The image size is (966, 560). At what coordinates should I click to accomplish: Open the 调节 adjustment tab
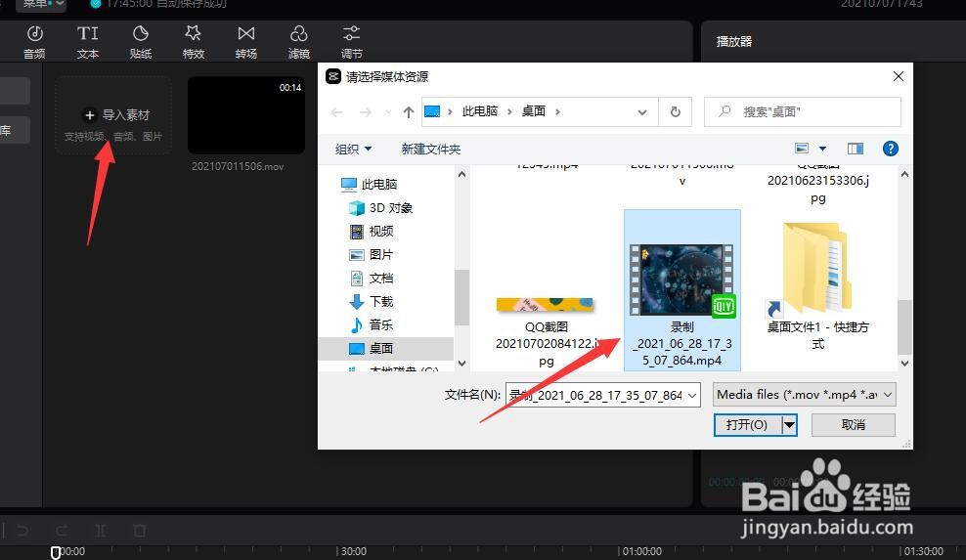[x=352, y=42]
